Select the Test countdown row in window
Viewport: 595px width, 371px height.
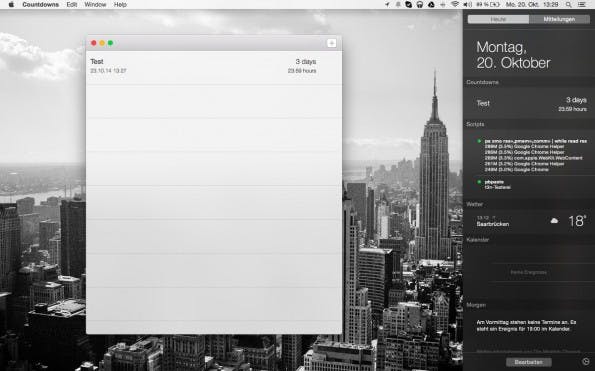pyautogui.click(x=214, y=67)
